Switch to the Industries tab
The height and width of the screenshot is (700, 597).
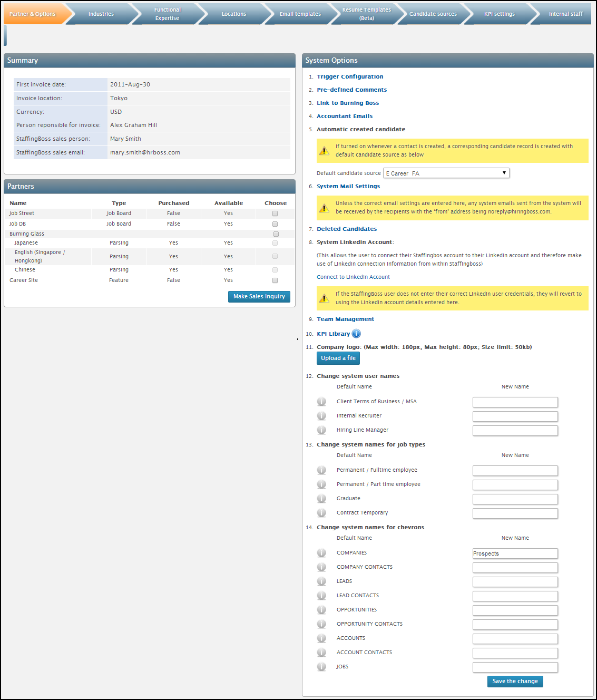pos(101,14)
